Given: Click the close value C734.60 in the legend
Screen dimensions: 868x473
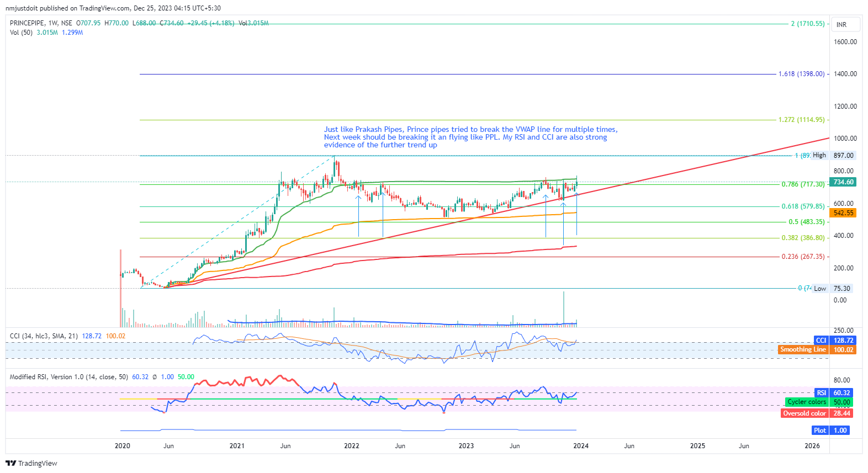Looking at the screenshot, I should pos(172,23).
